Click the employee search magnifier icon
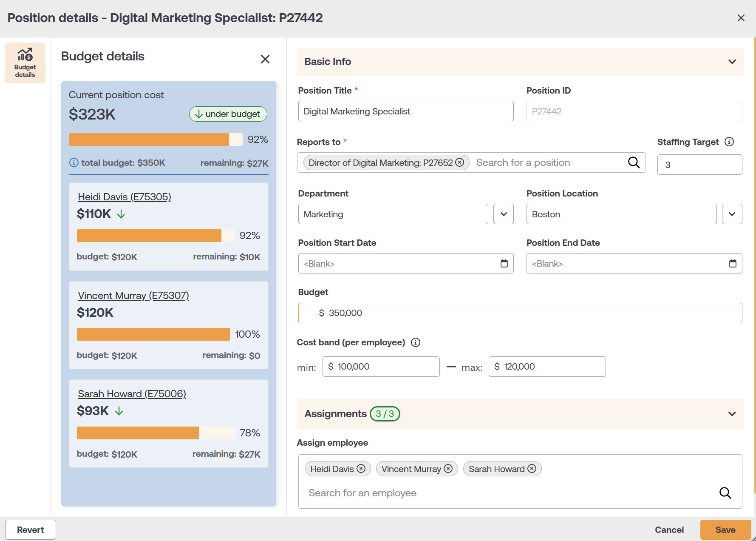This screenshot has height=541, width=756. pos(725,493)
